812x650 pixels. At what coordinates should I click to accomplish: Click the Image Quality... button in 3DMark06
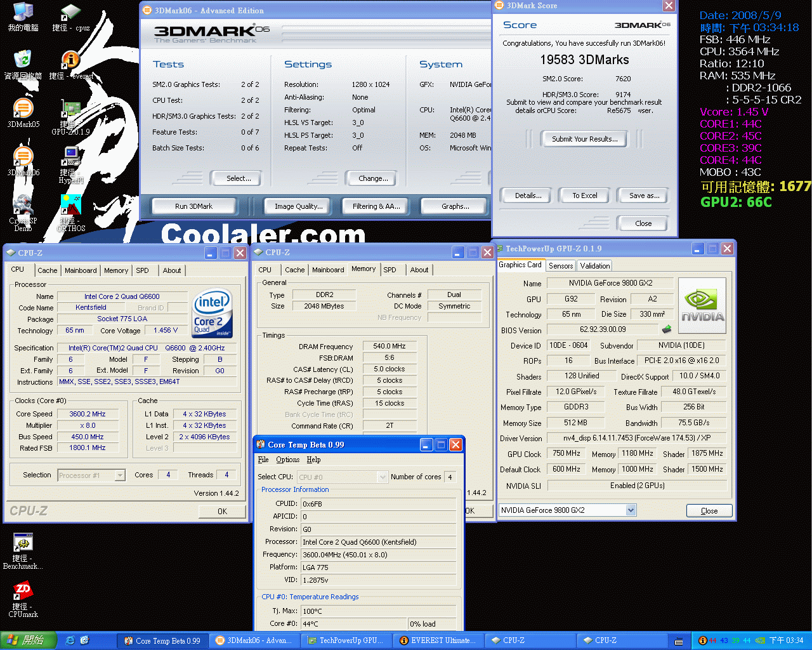point(299,206)
